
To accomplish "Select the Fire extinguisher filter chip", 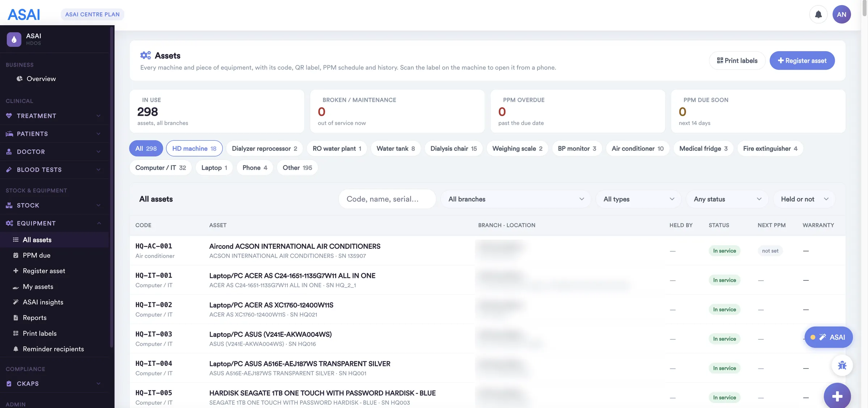I will pyautogui.click(x=770, y=148).
